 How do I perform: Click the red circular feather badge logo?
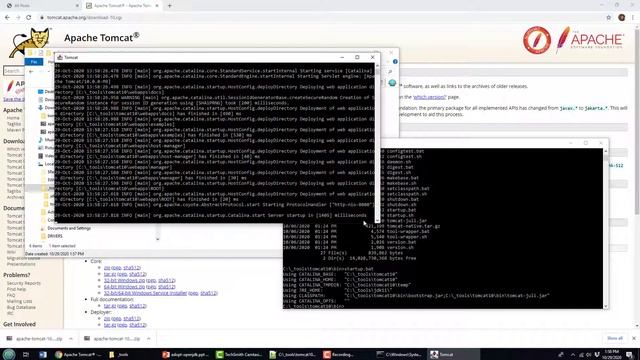click(537, 40)
